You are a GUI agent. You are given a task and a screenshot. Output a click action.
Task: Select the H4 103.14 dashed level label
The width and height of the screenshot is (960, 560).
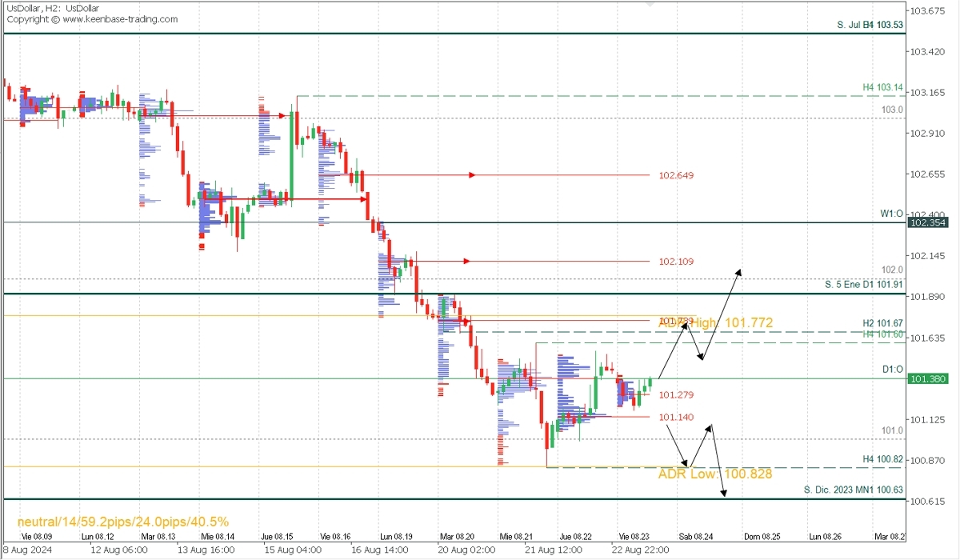pyautogui.click(x=882, y=87)
